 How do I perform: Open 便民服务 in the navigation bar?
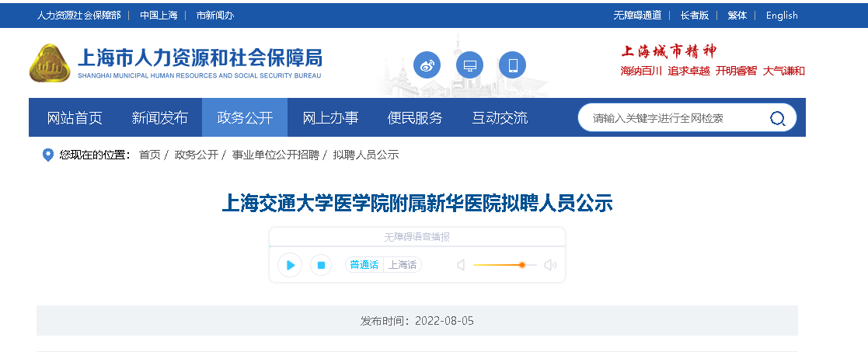pyautogui.click(x=415, y=117)
